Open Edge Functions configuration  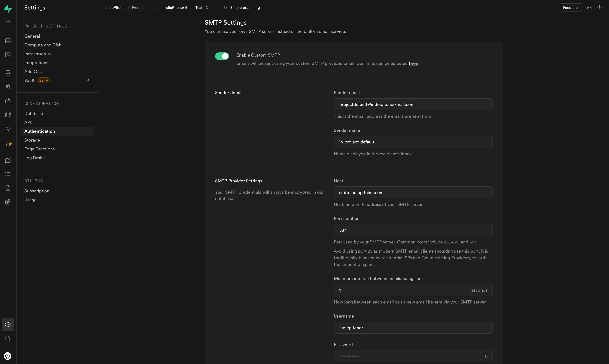pos(40,149)
